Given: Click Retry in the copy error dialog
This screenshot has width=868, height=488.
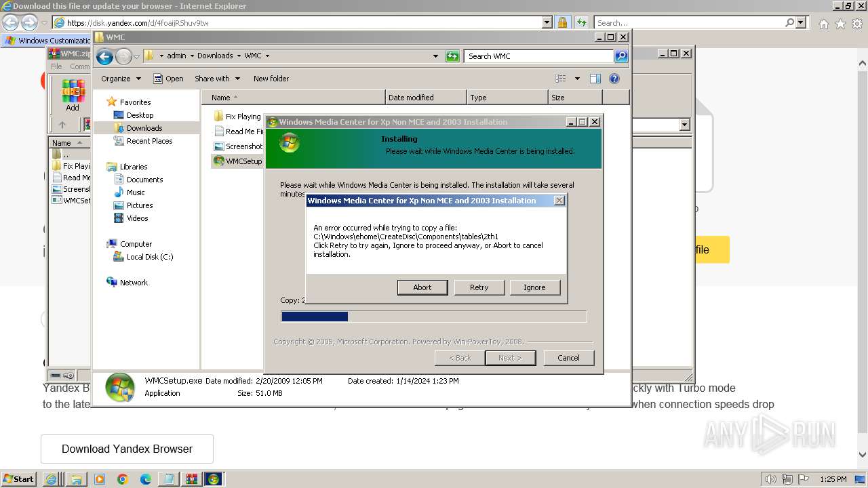Looking at the screenshot, I should click(x=479, y=287).
